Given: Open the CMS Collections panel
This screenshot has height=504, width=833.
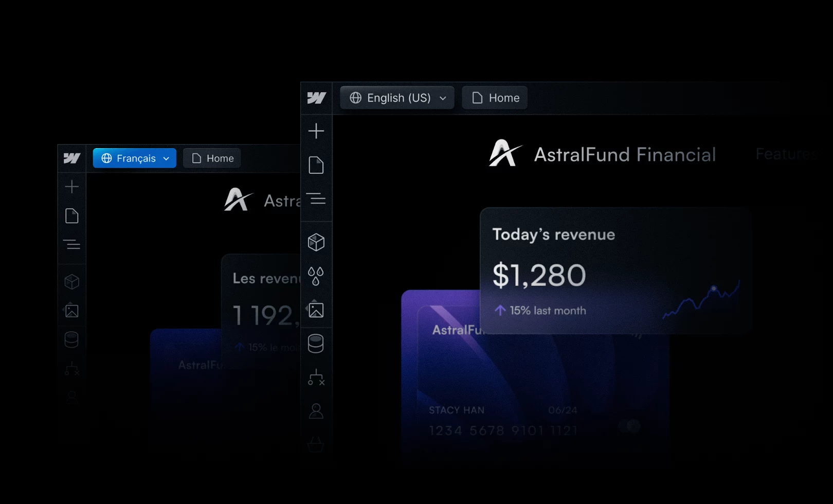Looking at the screenshot, I should tap(316, 344).
